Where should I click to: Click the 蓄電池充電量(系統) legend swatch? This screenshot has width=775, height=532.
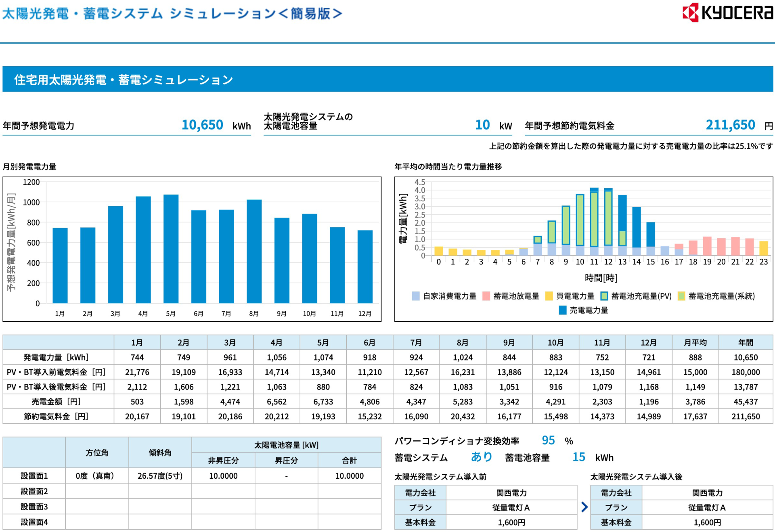[x=681, y=296]
